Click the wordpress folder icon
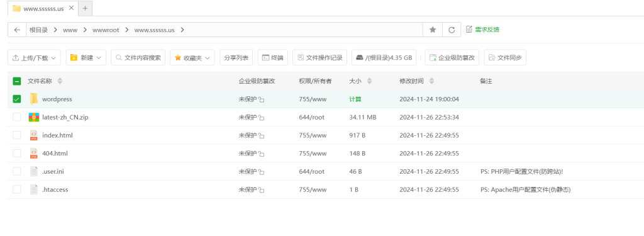The height and width of the screenshot is (236, 644). (x=34, y=99)
